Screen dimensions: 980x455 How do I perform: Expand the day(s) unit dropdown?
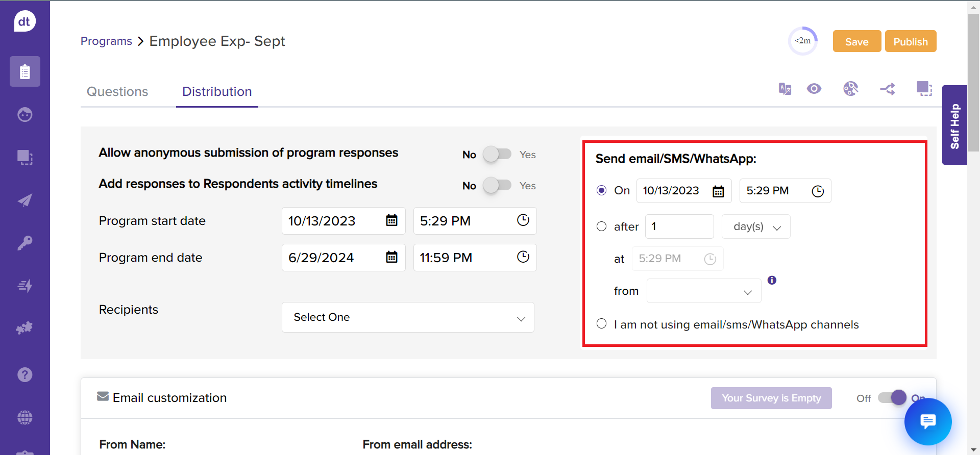click(x=756, y=226)
